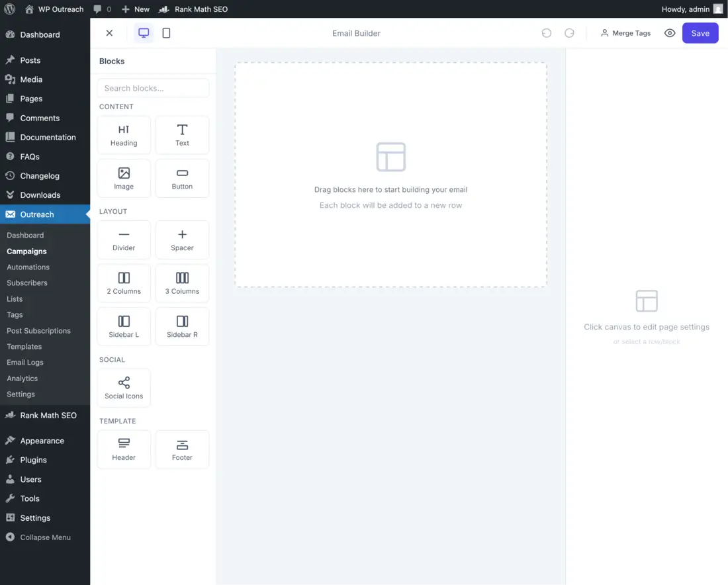
Task: Toggle the email preview eye icon
Action: point(669,32)
